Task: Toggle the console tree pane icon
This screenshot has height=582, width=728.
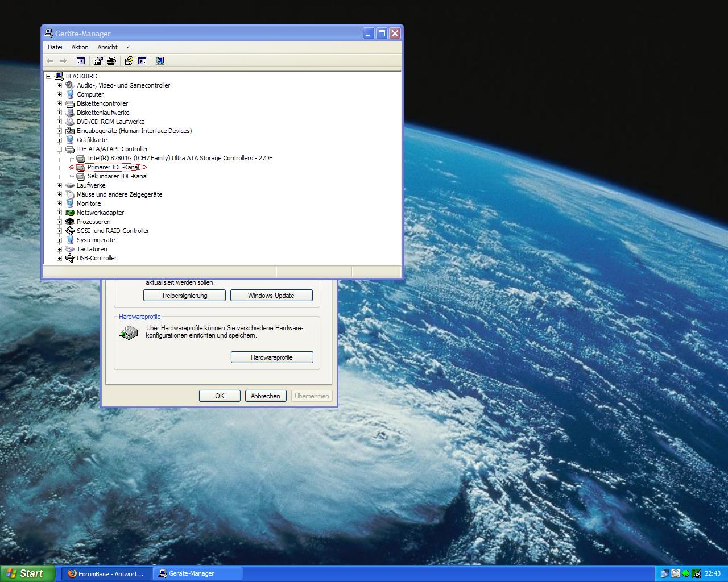Action: click(81, 61)
